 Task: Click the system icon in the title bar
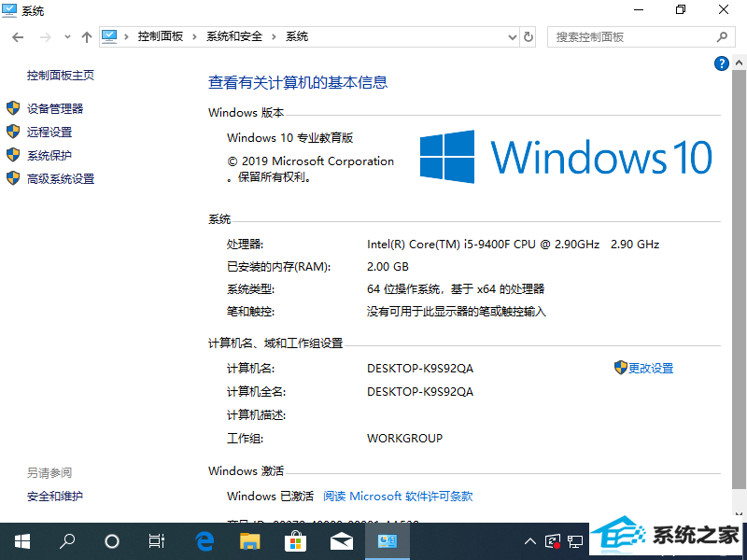pyautogui.click(x=9, y=10)
